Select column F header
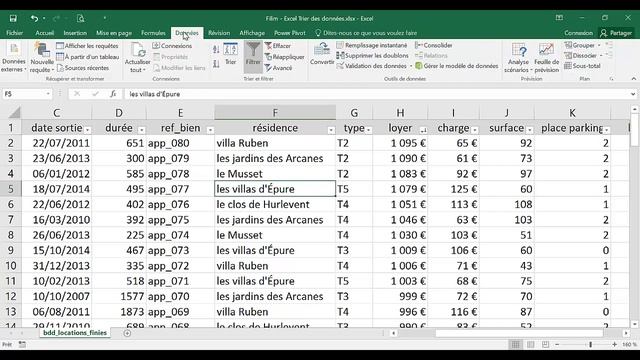Screen dimensions: 640x360 tap(275, 113)
